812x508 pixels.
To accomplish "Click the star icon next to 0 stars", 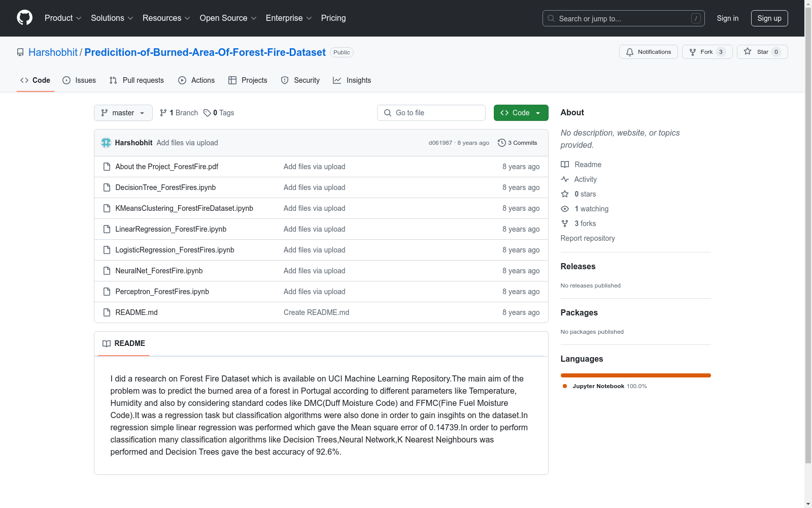I will click(565, 194).
